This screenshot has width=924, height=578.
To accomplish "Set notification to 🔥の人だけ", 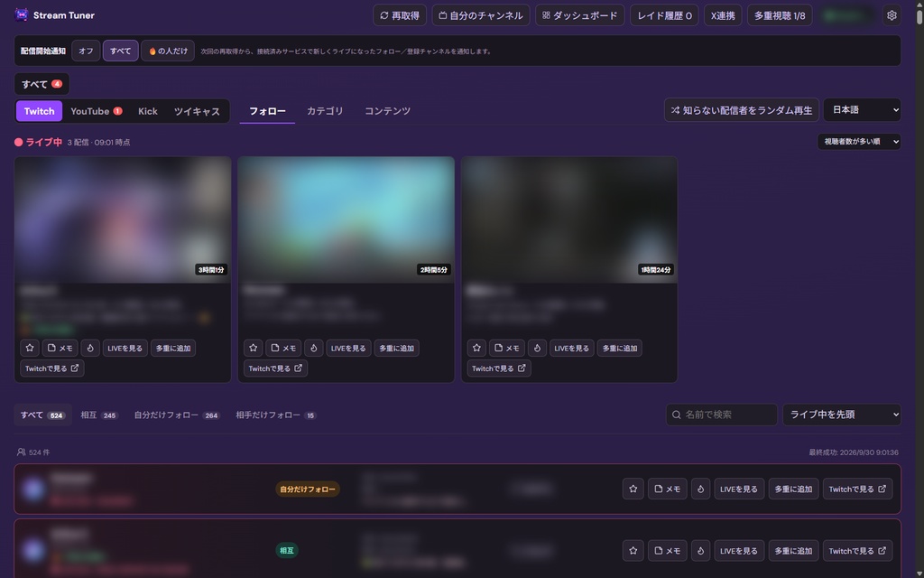I will coord(168,51).
